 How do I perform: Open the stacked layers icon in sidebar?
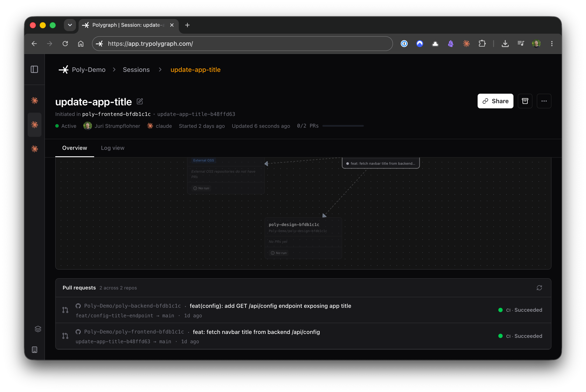[38, 329]
